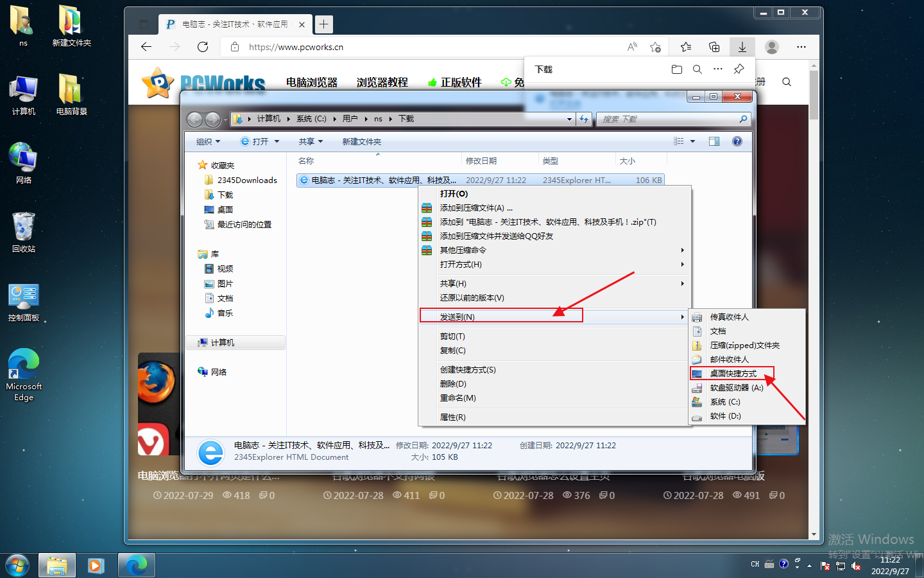Select 文档 under libraries in sidebar
The height and width of the screenshot is (578, 924).
pyautogui.click(x=219, y=299)
